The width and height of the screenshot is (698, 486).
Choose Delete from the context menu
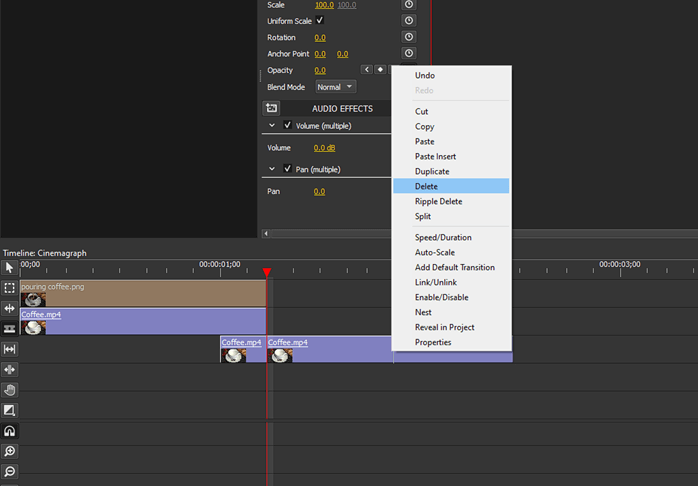[x=426, y=186]
